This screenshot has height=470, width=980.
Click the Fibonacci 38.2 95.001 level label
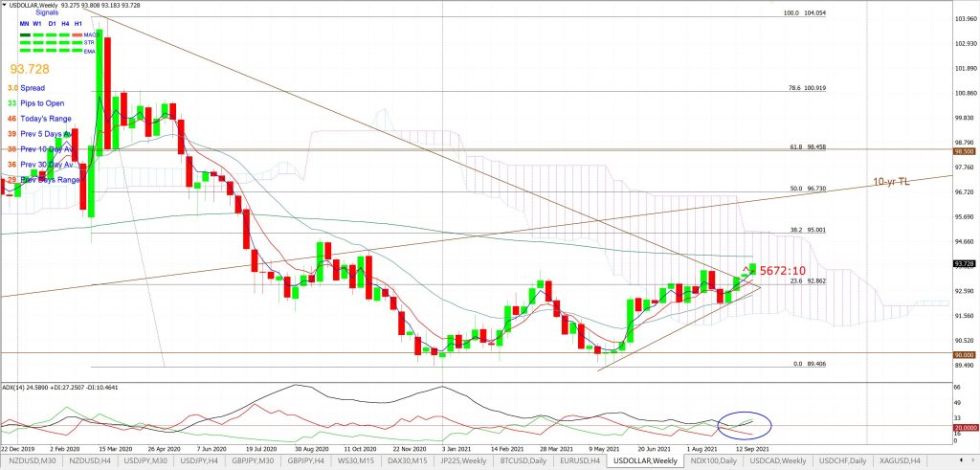click(x=808, y=230)
